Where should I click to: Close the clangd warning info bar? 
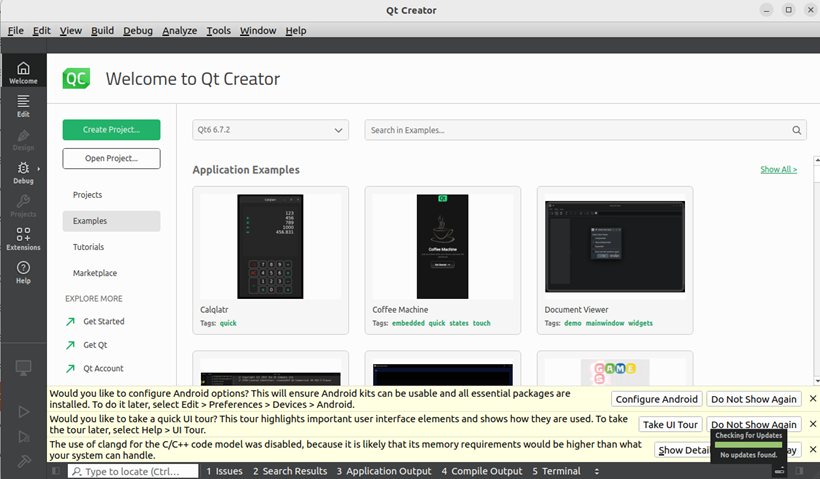(813, 449)
